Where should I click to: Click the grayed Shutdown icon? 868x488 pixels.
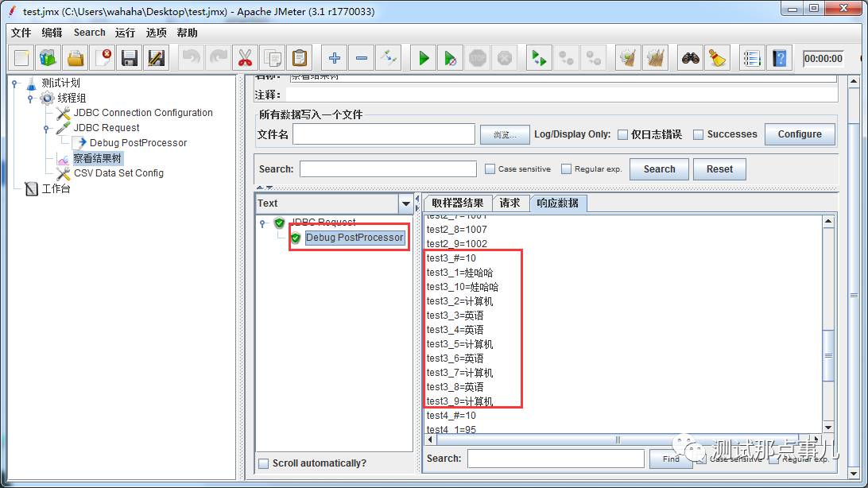coord(504,58)
